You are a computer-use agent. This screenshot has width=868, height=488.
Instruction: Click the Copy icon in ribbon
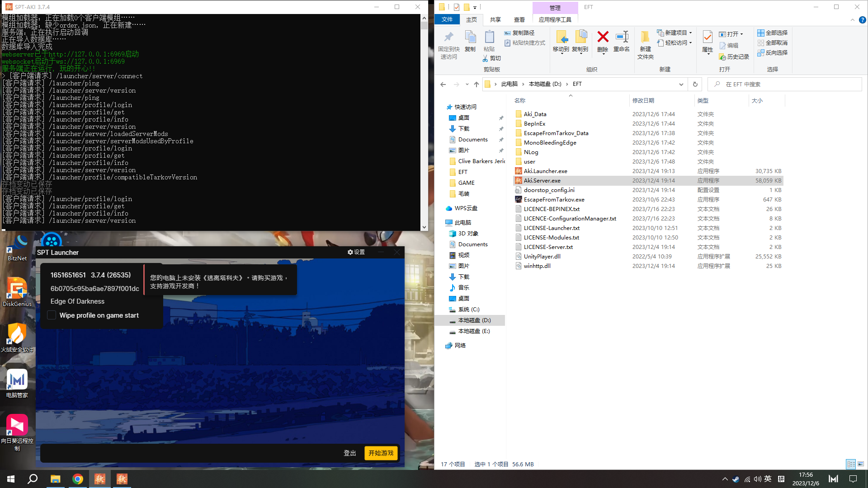tap(470, 37)
